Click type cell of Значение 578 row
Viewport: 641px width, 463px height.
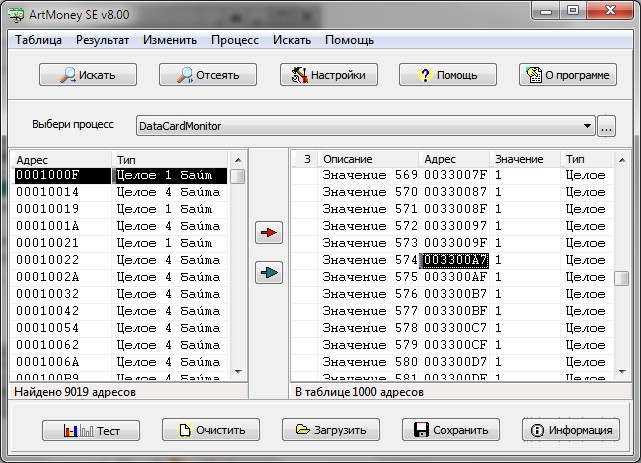coord(586,328)
